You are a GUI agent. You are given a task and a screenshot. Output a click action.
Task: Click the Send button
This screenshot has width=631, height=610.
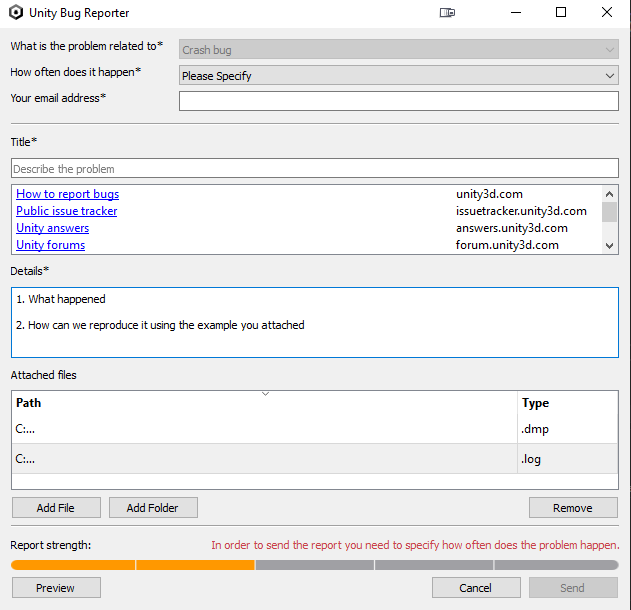[x=573, y=588]
